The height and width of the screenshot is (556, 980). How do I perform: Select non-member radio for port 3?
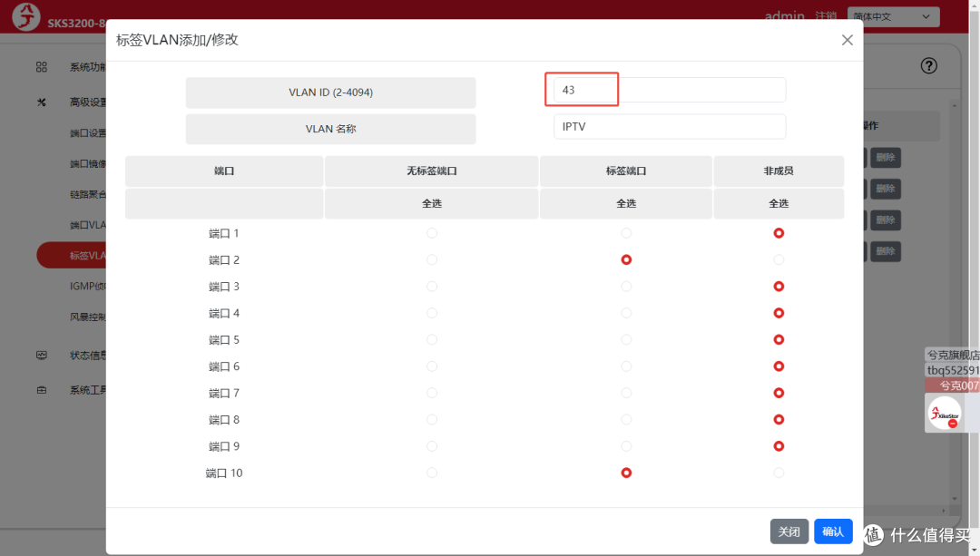(x=779, y=286)
